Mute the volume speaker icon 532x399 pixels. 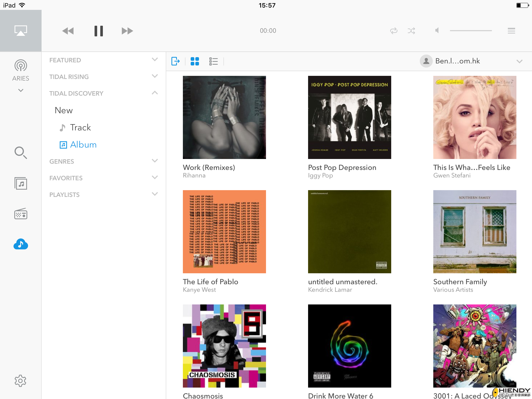(x=437, y=31)
